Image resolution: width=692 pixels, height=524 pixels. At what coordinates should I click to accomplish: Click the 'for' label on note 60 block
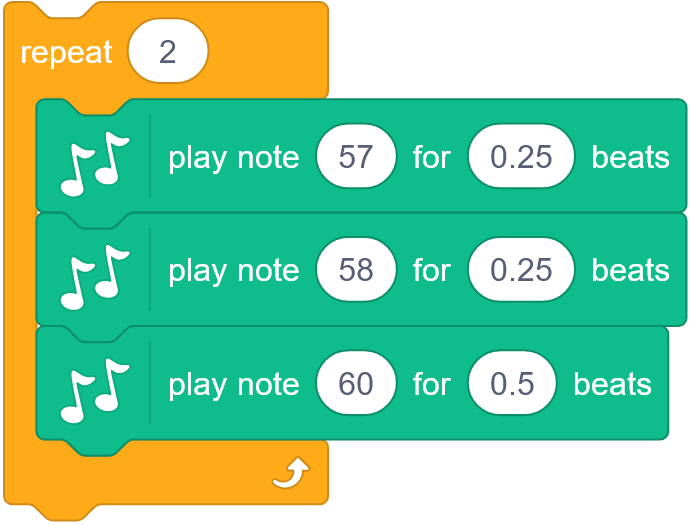click(432, 383)
